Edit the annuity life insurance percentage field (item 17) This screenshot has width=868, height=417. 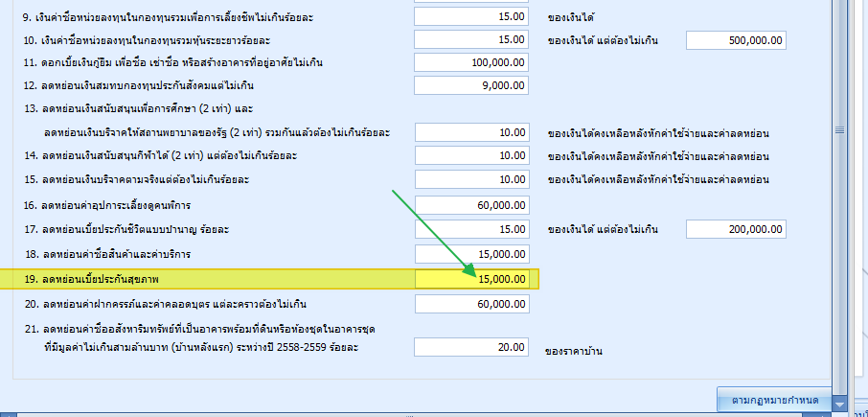[472, 229]
